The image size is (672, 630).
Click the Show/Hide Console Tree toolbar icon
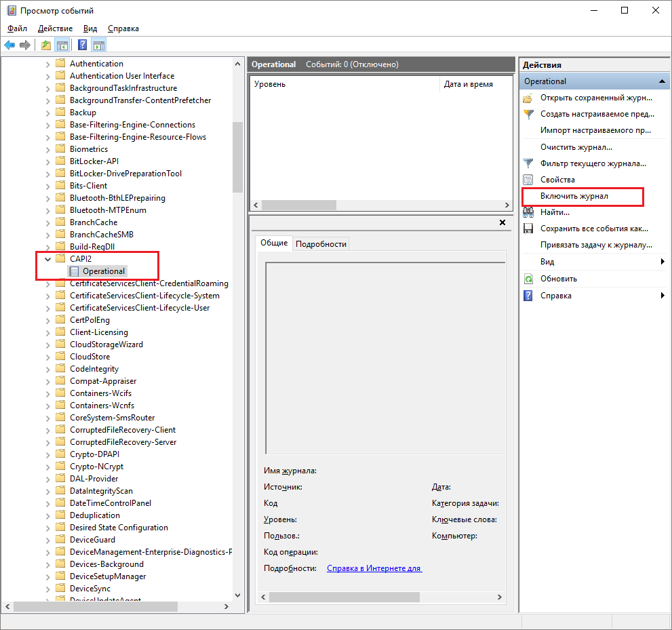(x=62, y=45)
